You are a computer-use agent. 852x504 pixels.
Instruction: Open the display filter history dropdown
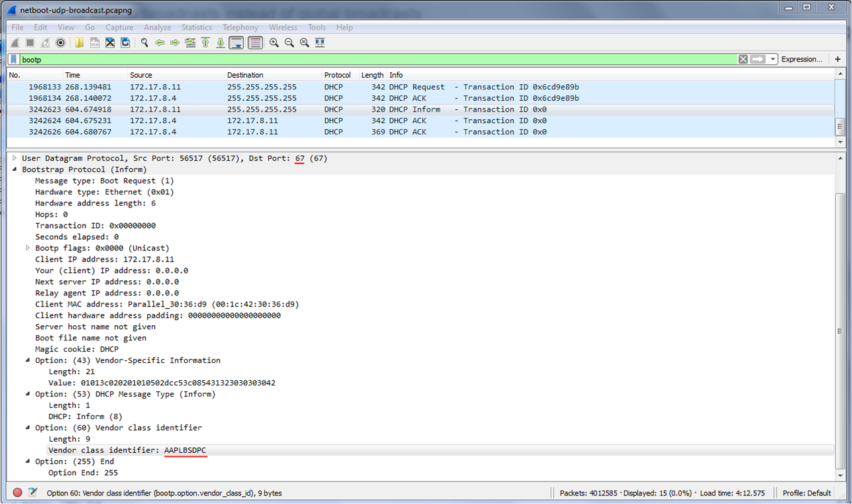[772, 60]
